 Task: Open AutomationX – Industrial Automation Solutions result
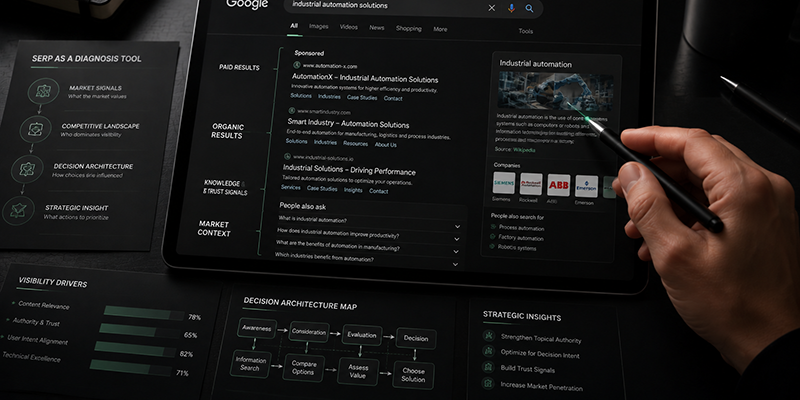(365, 79)
